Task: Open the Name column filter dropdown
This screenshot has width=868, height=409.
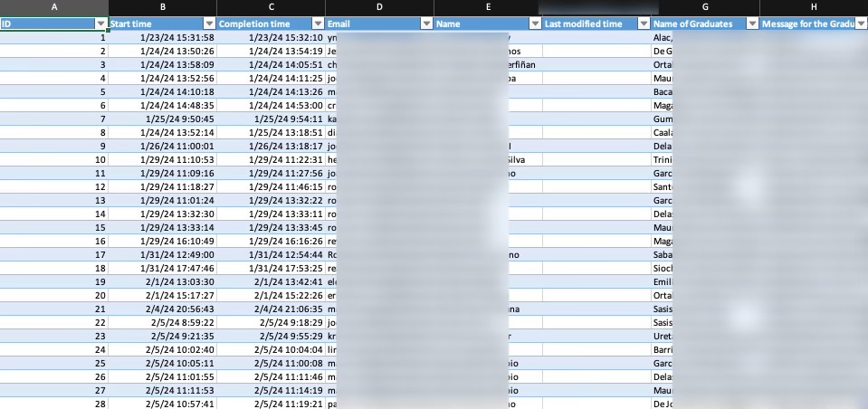Action: pos(535,24)
